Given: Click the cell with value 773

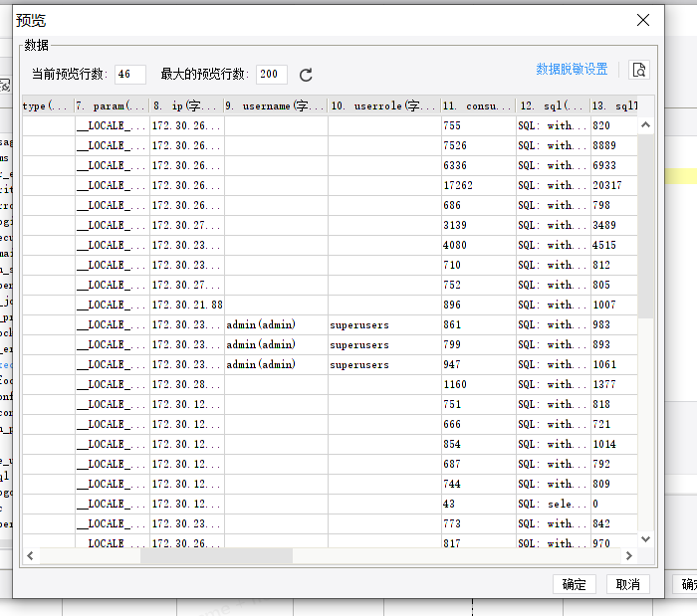Looking at the screenshot, I should (479, 523).
